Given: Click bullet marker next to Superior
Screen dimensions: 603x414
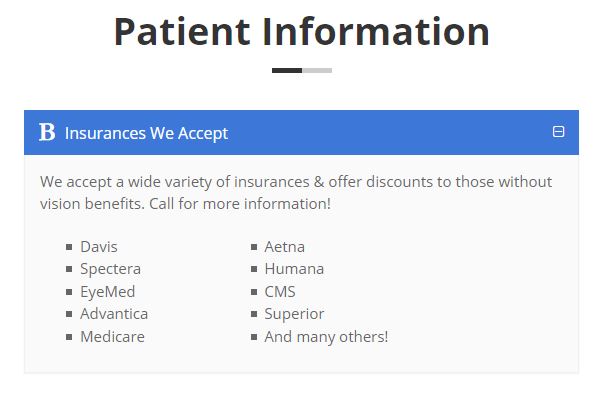Looking at the screenshot, I should [254, 314].
